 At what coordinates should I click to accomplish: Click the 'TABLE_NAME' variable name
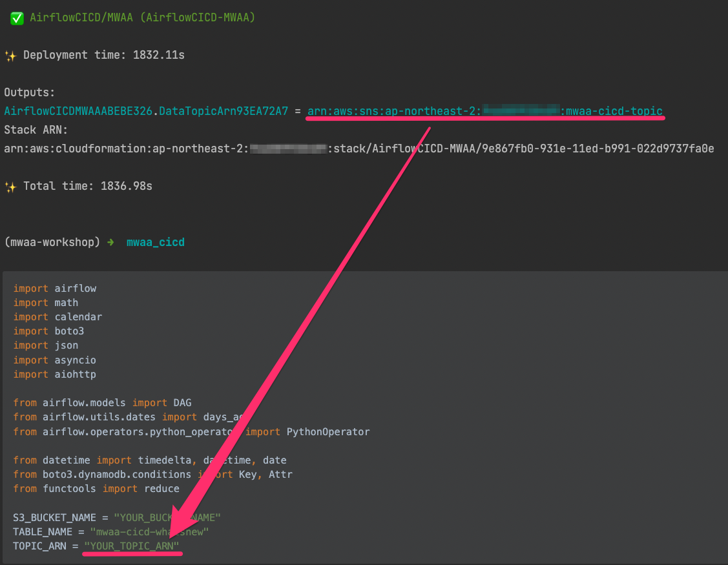click(43, 532)
